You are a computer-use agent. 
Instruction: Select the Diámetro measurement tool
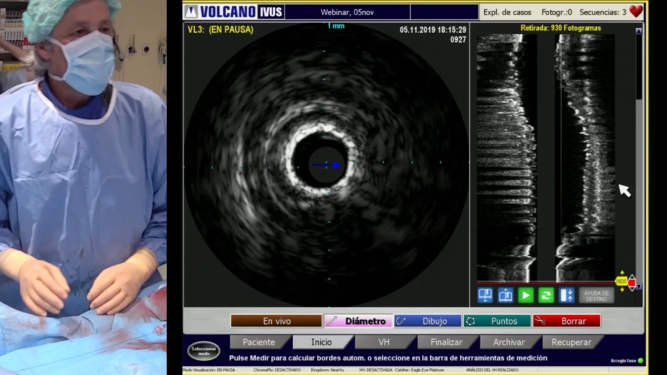[358, 321]
